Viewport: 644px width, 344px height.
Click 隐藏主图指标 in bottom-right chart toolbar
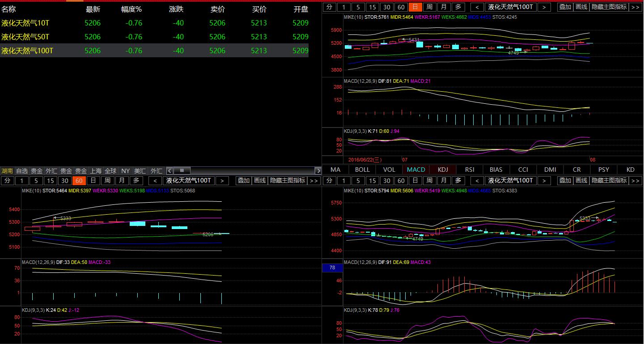(x=609, y=180)
